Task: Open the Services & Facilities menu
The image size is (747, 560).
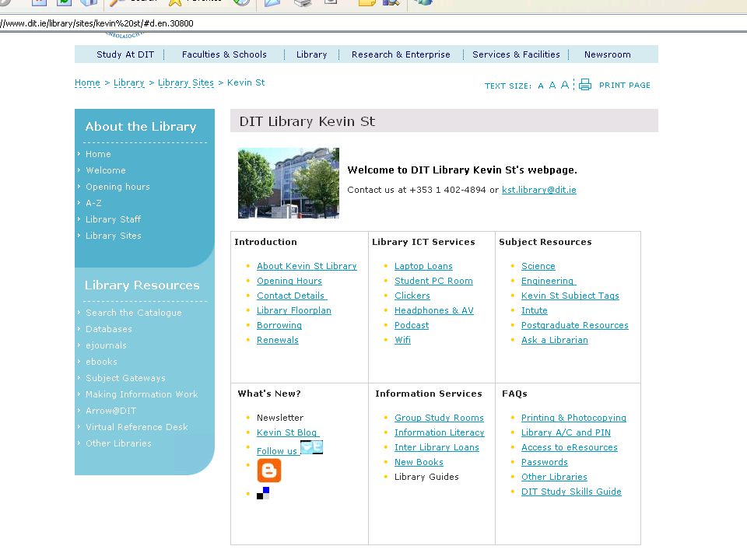Action: point(516,54)
